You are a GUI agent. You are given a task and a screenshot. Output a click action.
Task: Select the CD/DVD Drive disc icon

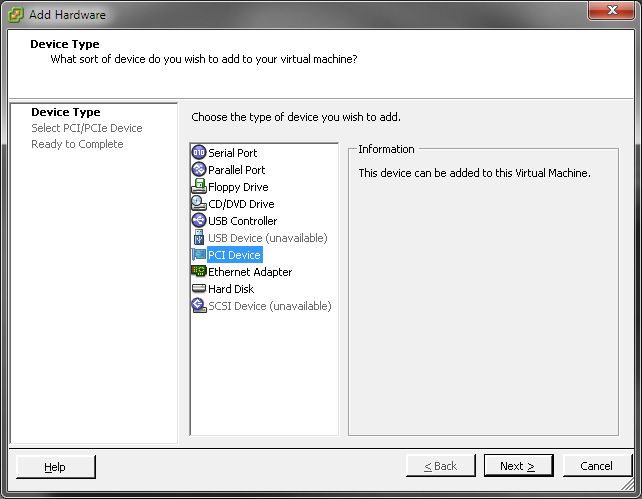199,203
